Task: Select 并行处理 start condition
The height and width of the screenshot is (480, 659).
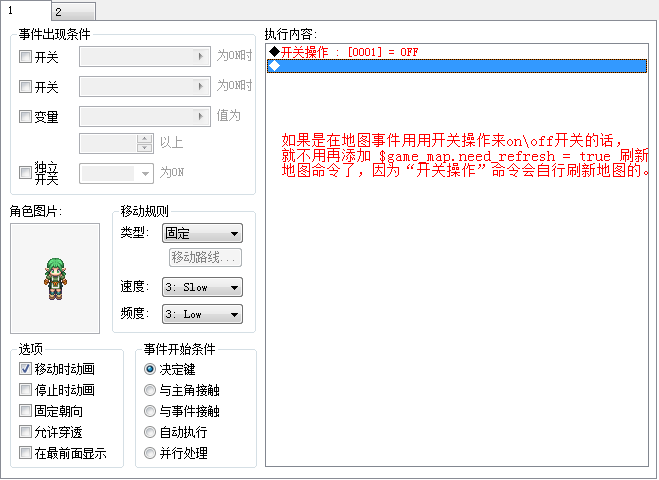Action: tap(150, 453)
